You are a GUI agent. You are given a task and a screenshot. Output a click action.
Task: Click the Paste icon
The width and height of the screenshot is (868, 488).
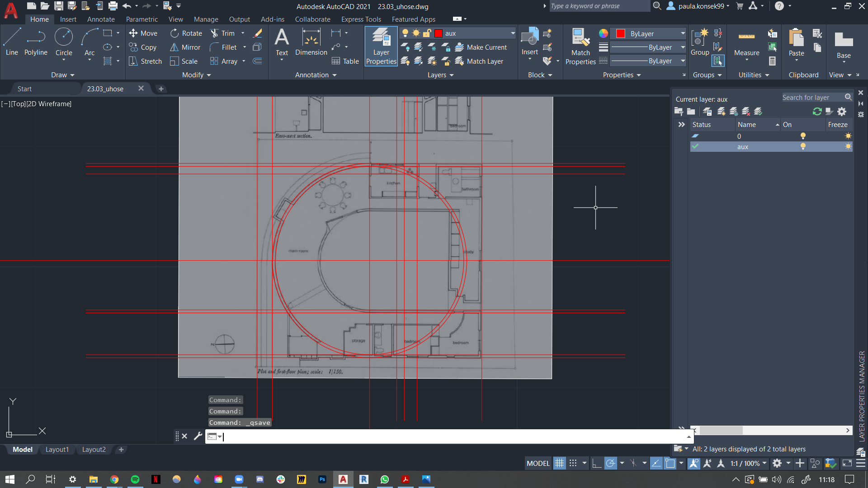(796, 37)
